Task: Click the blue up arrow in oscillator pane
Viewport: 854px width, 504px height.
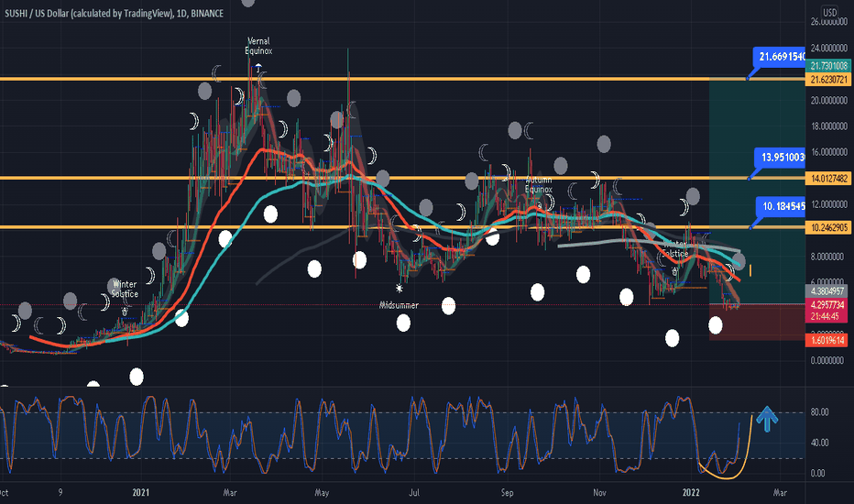Action: [767, 419]
